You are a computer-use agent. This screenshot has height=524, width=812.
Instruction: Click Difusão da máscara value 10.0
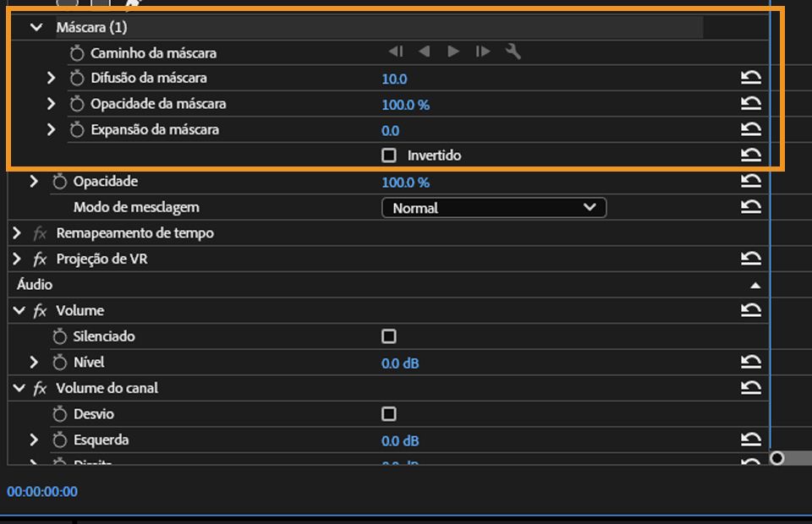click(394, 79)
